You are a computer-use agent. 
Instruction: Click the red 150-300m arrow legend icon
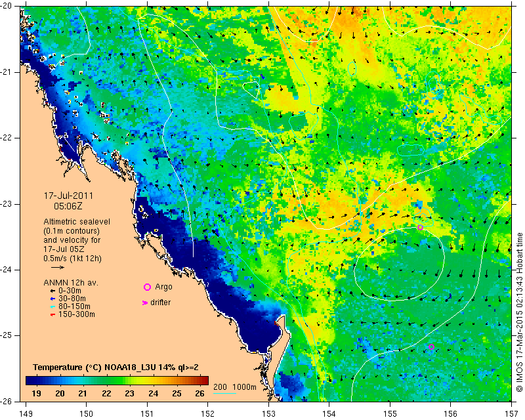point(52,314)
